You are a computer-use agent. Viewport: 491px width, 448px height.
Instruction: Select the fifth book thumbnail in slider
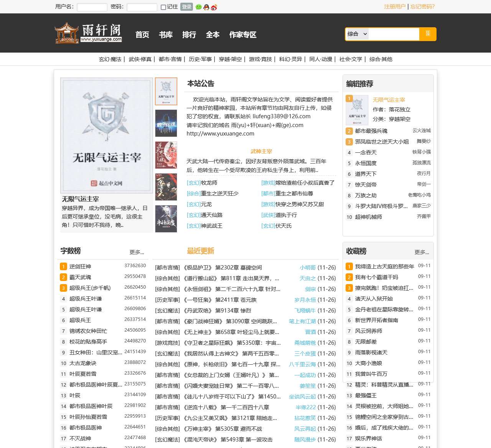click(x=166, y=219)
